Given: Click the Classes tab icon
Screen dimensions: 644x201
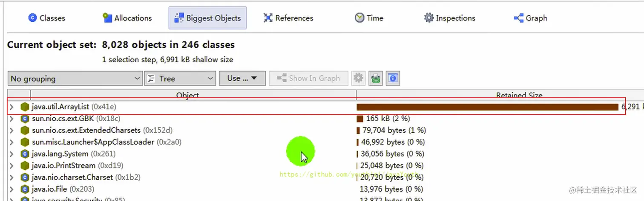Looking at the screenshot, I should point(32,18).
